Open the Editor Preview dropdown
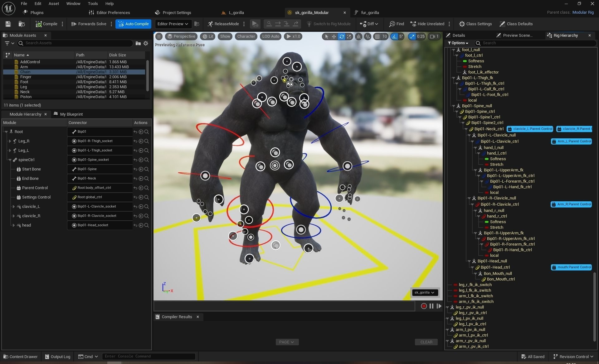Image resolution: width=599 pixels, height=364 pixels. pos(173,24)
